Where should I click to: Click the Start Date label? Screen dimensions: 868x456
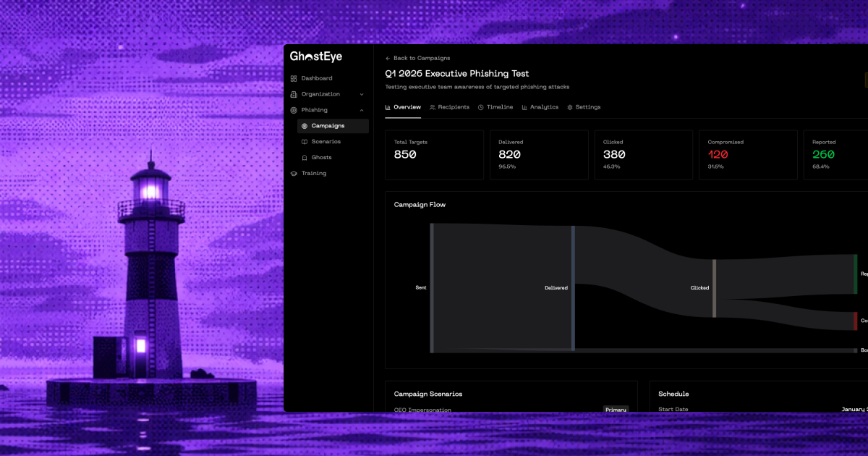tap(673, 410)
